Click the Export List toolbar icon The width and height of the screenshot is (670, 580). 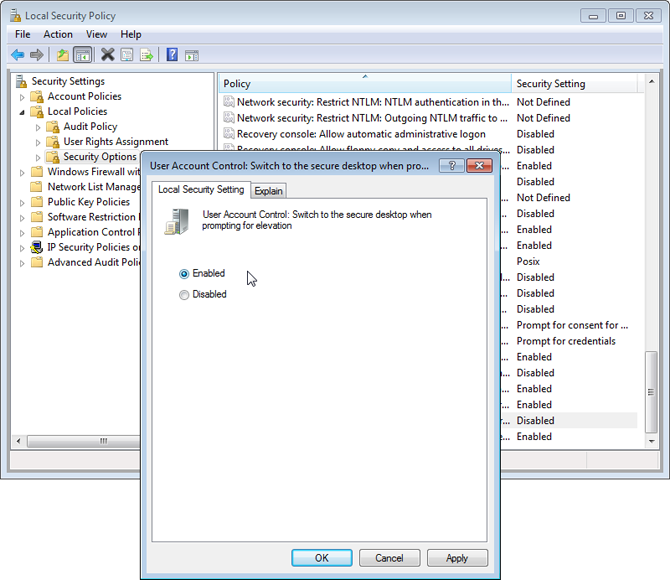(146, 55)
